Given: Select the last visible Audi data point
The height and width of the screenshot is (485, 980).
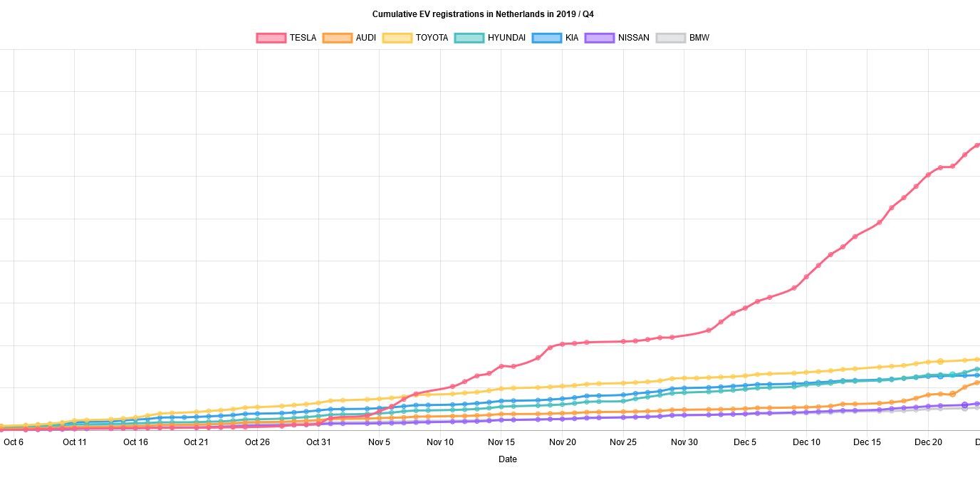Looking at the screenshot, I should coord(977,382).
